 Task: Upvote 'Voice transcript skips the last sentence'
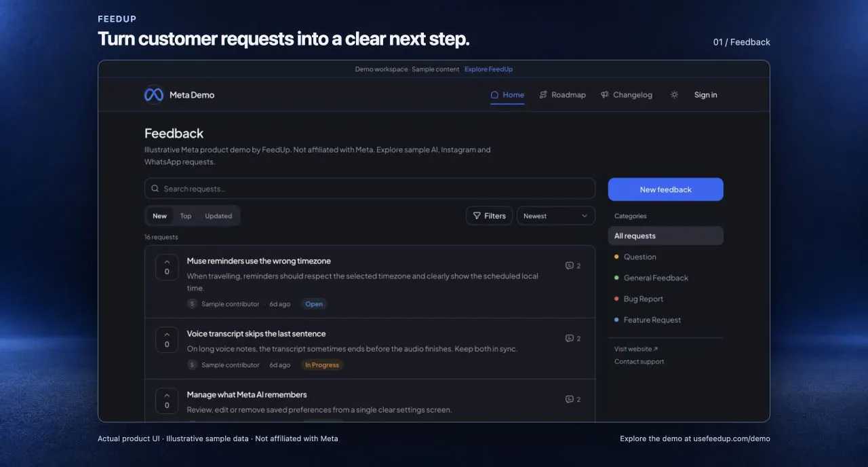[167, 339]
